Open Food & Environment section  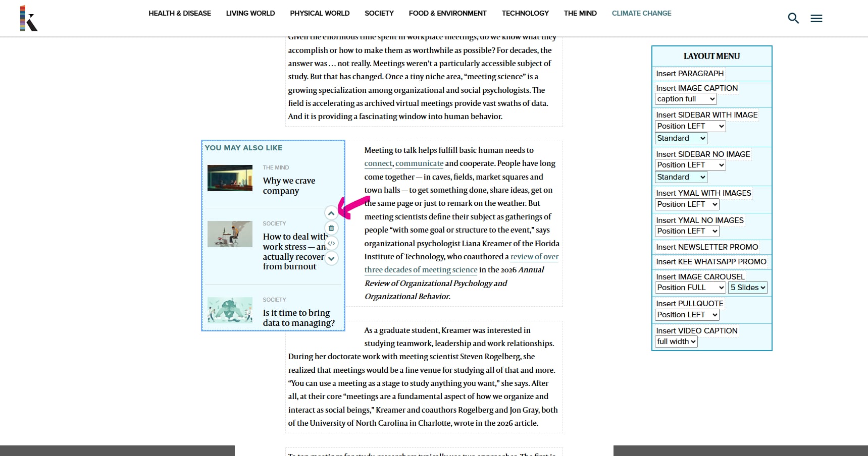point(448,13)
